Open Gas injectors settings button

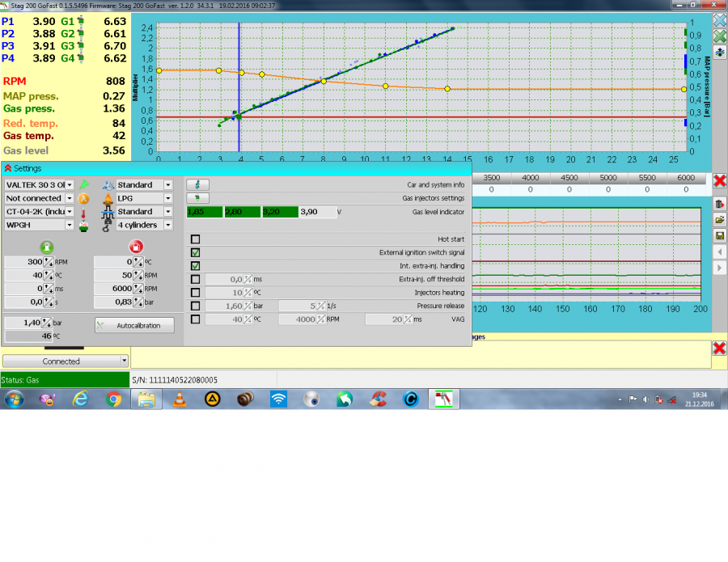197,197
